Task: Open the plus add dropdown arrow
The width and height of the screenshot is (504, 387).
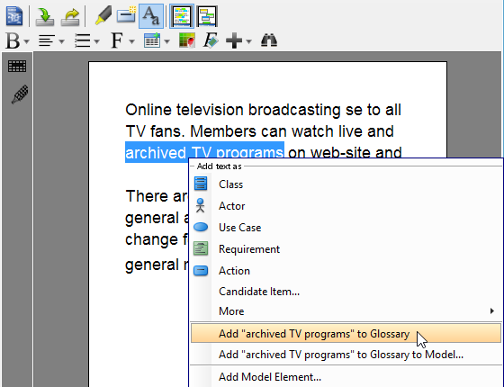Action: click(249, 42)
